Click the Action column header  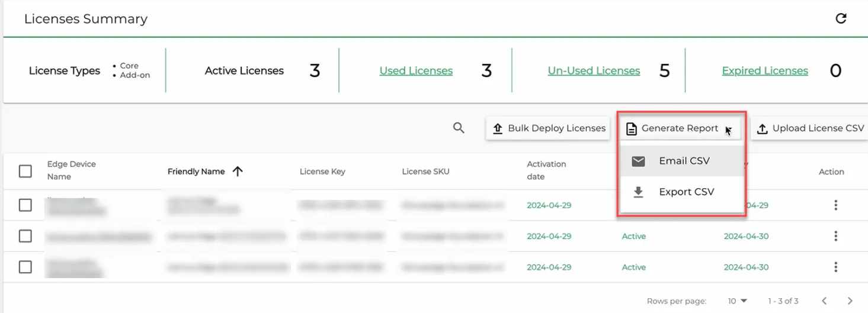tap(831, 172)
